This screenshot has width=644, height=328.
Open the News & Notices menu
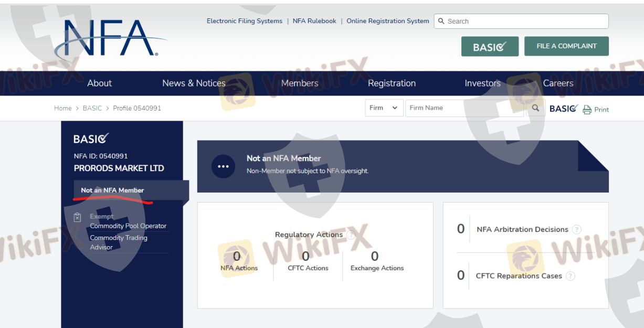coord(194,83)
